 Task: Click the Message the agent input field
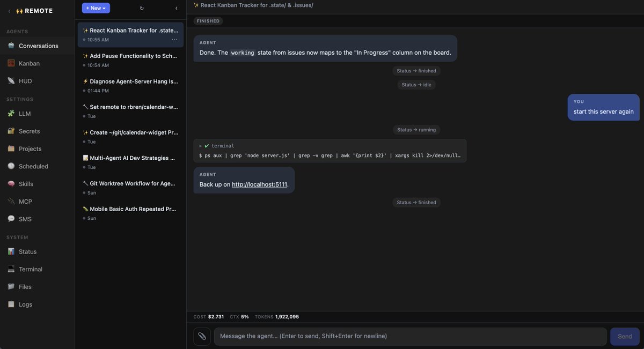[410, 336]
